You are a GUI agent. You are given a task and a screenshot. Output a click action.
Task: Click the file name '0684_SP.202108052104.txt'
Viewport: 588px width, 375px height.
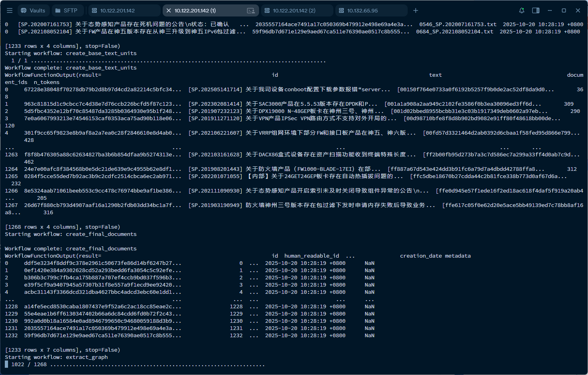(455, 31)
